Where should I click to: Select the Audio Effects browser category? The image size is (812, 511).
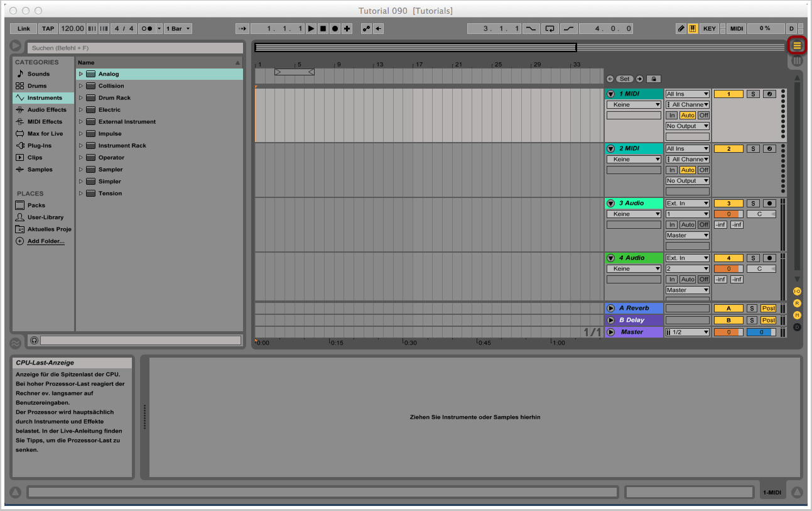coord(46,110)
